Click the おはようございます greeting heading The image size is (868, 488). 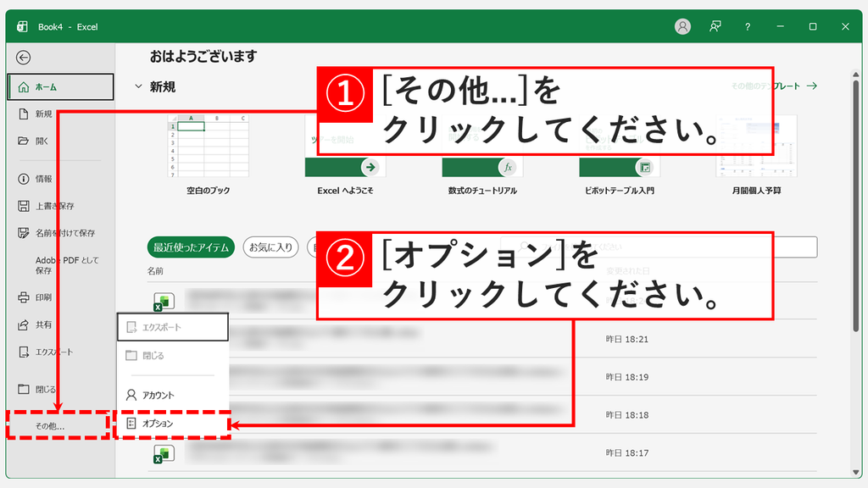click(203, 57)
